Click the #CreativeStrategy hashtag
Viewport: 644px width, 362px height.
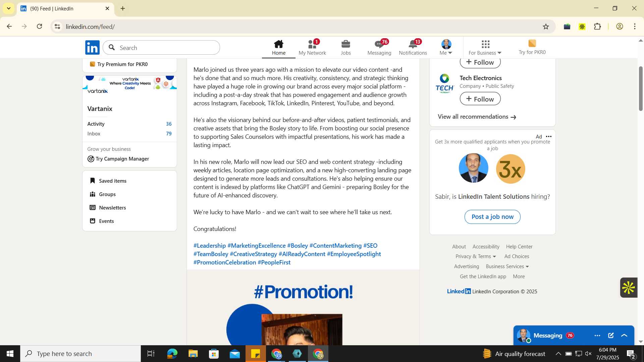254,254
